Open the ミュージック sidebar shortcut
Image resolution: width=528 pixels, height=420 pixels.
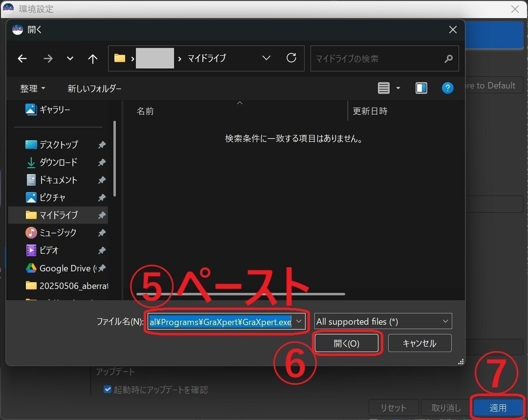coord(56,233)
